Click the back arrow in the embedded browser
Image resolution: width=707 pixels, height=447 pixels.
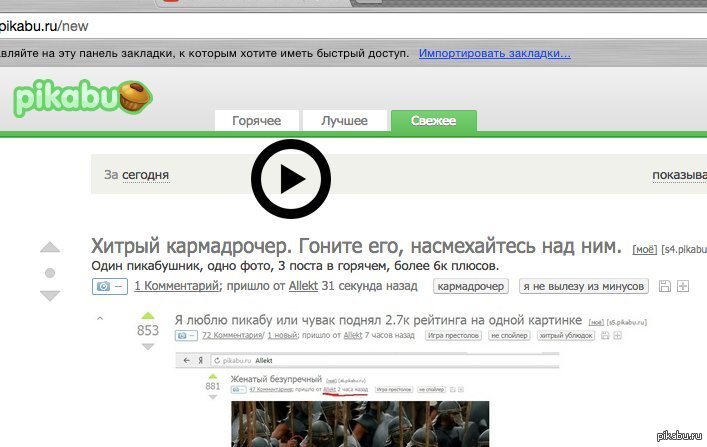click(187, 360)
